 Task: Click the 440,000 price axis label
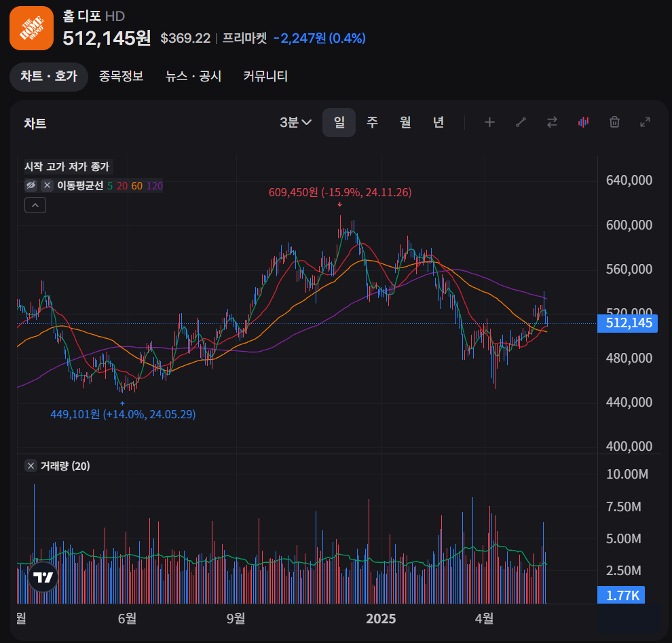click(x=629, y=402)
